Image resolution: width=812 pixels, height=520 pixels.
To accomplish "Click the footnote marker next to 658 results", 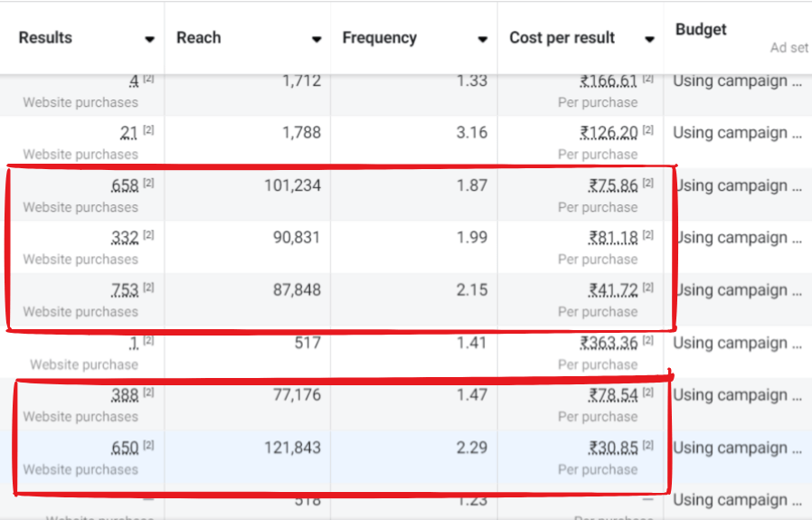I will click(x=149, y=184).
